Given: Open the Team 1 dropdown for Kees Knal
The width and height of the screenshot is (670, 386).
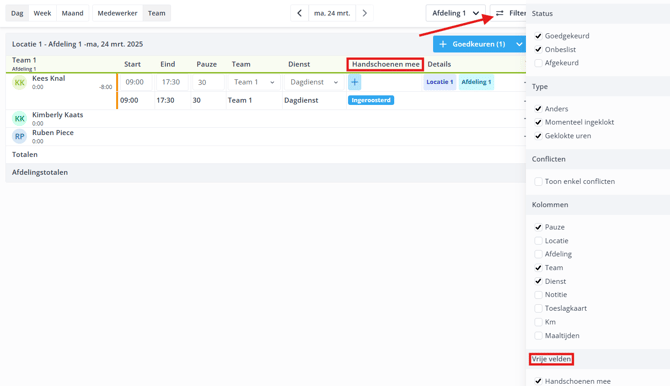Looking at the screenshot, I should [x=254, y=82].
